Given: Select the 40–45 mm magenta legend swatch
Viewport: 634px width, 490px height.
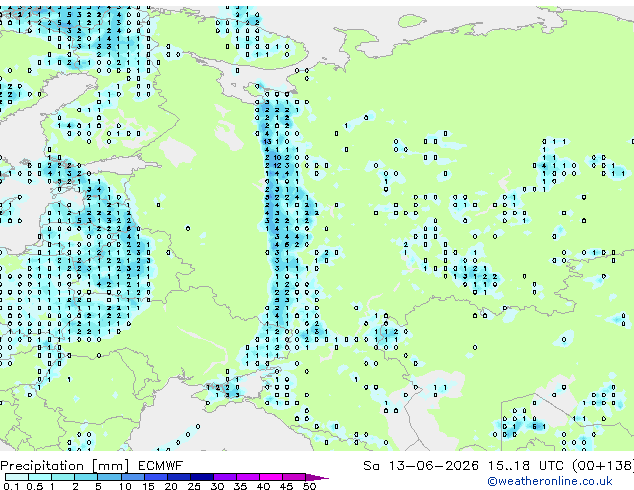Looking at the screenshot, I should point(271,477).
